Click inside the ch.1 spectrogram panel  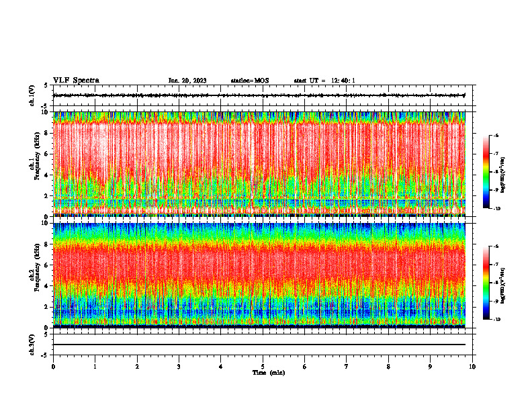tap(259, 164)
